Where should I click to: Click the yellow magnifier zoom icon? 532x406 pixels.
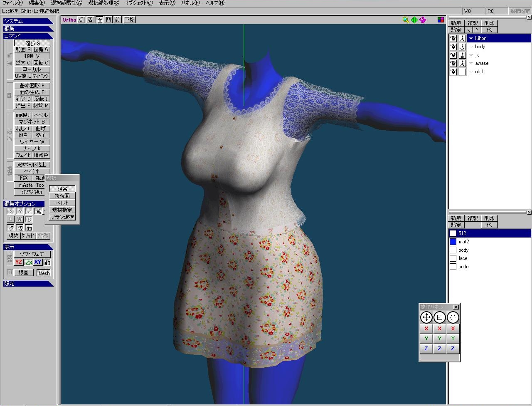coord(406,20)
